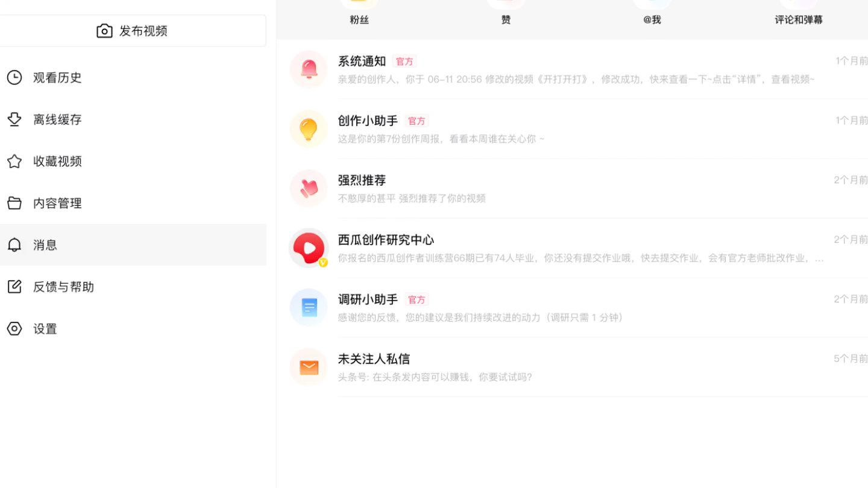Click the 1个月前 timestamp on 系统通知
The height and width of the screenshot is (488, 868).
point(852,61)
